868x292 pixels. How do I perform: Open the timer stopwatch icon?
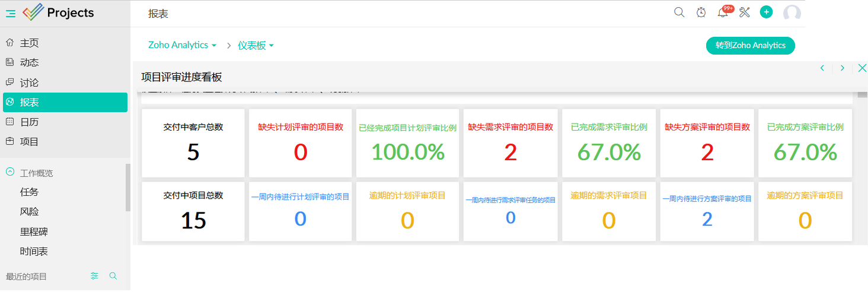coord(701,12)
